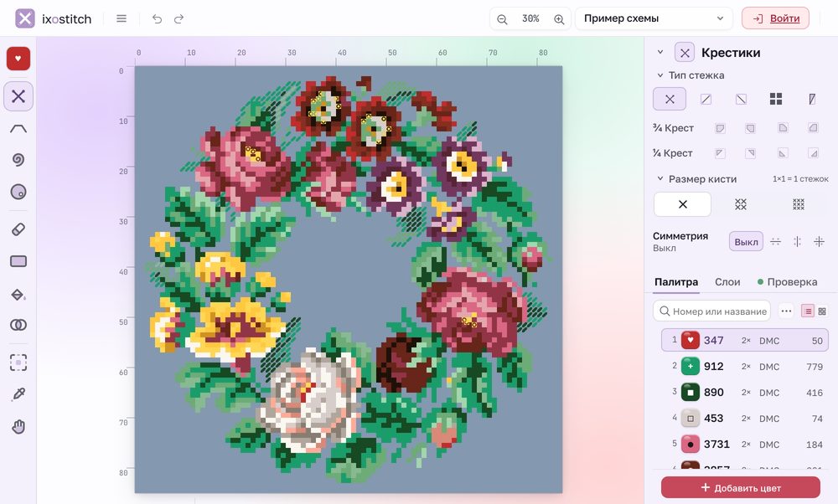Screen dimensions: 838x504
Task: Activate the dashed selection marquee tool
Action: click(x=18, y=363)
